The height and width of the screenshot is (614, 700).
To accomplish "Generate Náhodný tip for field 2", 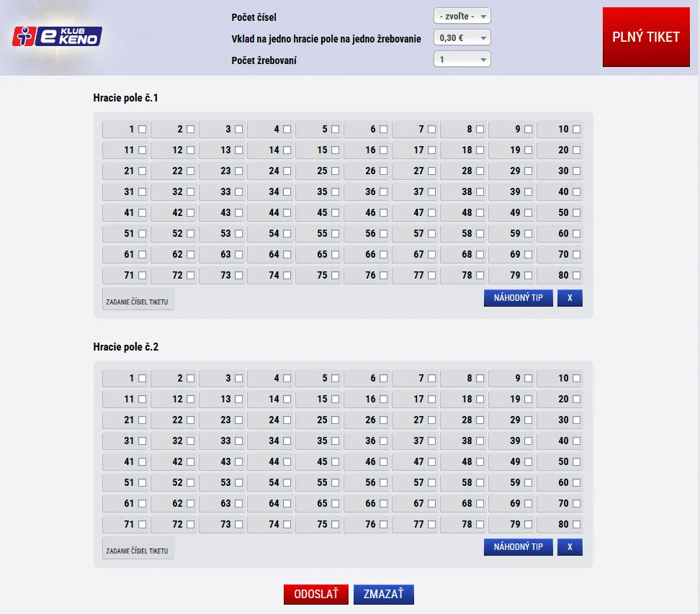I will pos(518,547).
